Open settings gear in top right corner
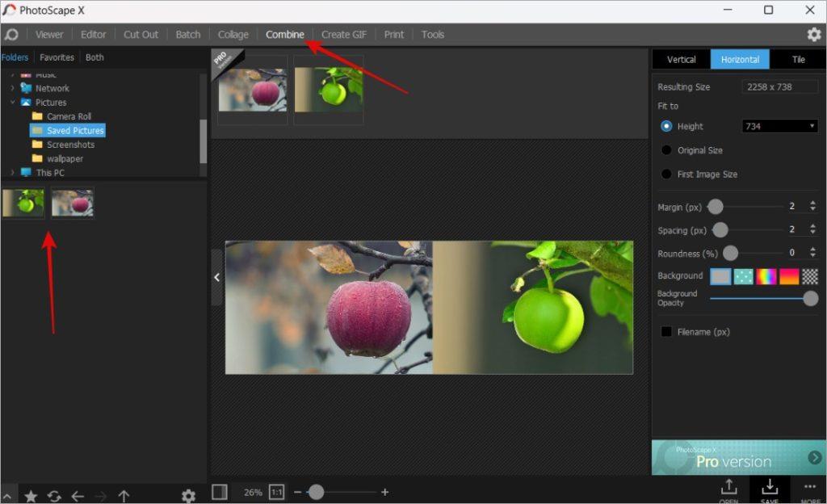The height and width of the screenshot is (504, 827). click(814, 35)
